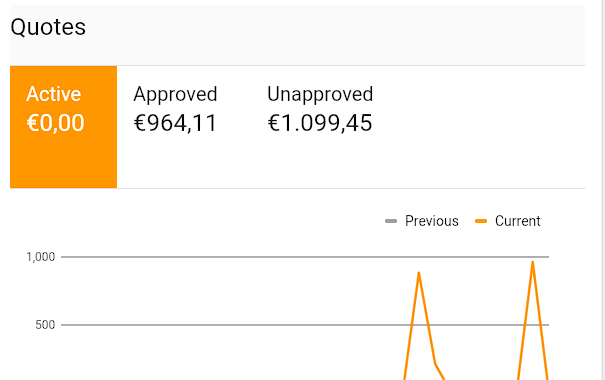Click the Quotes panel heading

click(x=48, y=27)
